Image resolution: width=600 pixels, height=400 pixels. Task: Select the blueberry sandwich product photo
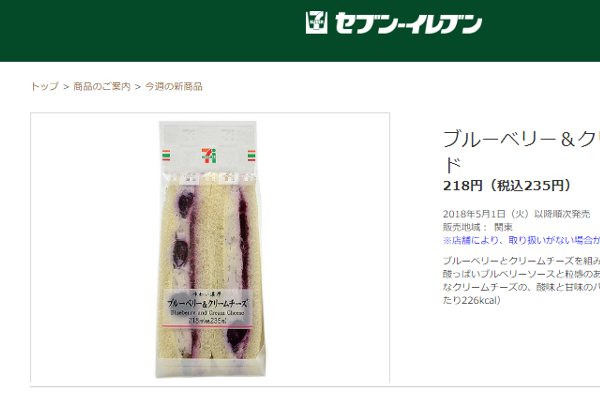point(210,249)
